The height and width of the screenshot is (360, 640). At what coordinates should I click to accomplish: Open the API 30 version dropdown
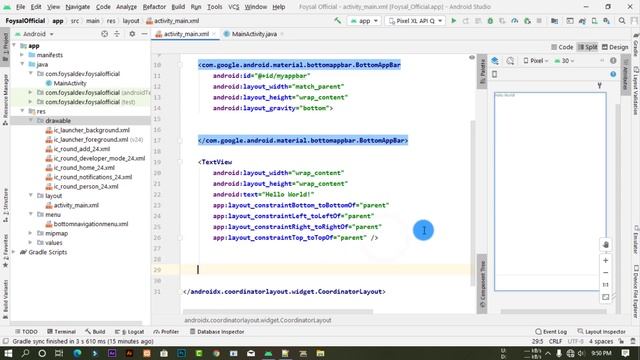click(x=564, y=61)
